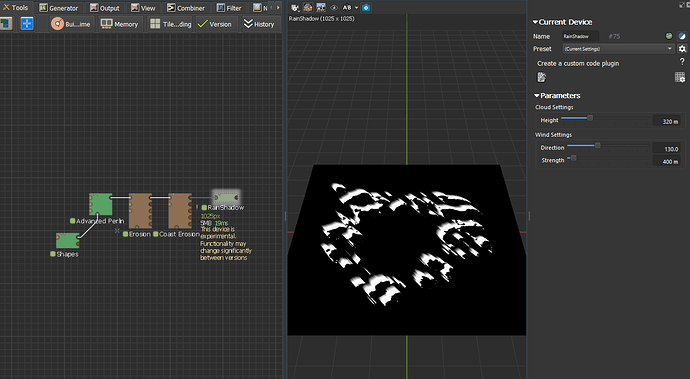Viewport: 690px width, 379px height.
Task: Collapse the Current Device section
Action: click(x=563, y=22)
